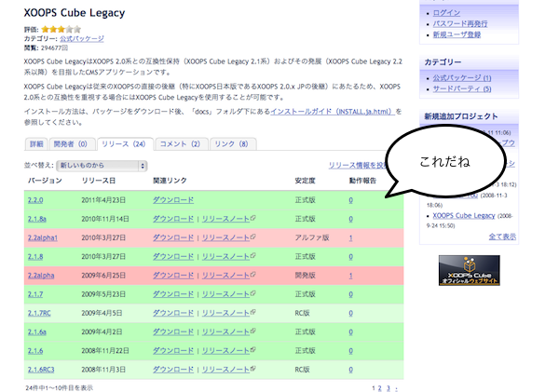The width and height of the screenshot is (559, 392).
Task: Click ダウンロード in the 2009年4月5日 row
Action: point(173,314)
